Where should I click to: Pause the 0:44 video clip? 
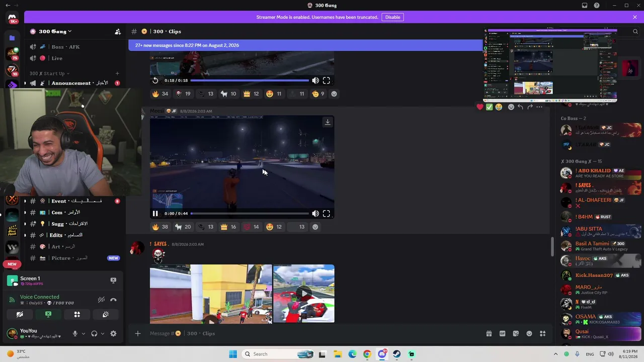pyautogui.click(x=155, y=214)
